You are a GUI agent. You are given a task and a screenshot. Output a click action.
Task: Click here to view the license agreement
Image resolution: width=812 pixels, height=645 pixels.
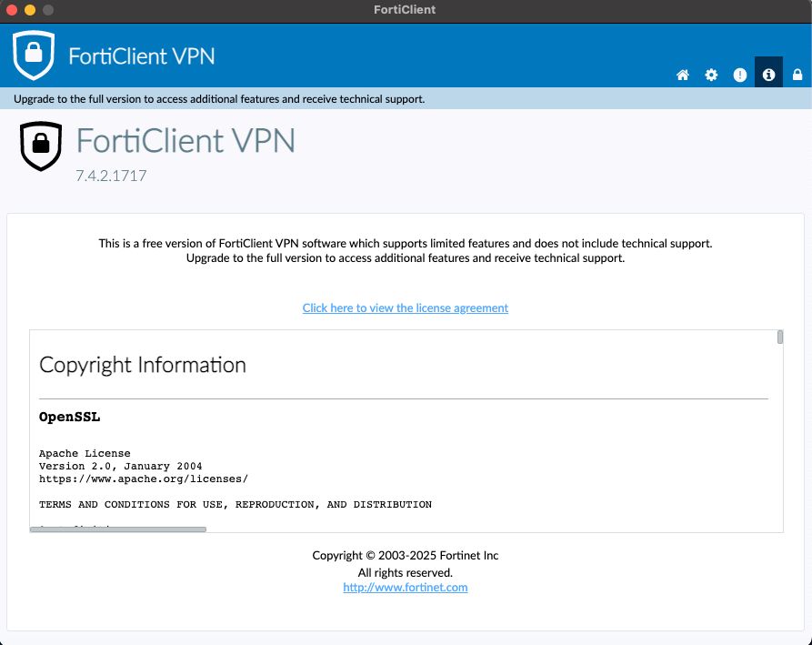coord(406,308)
